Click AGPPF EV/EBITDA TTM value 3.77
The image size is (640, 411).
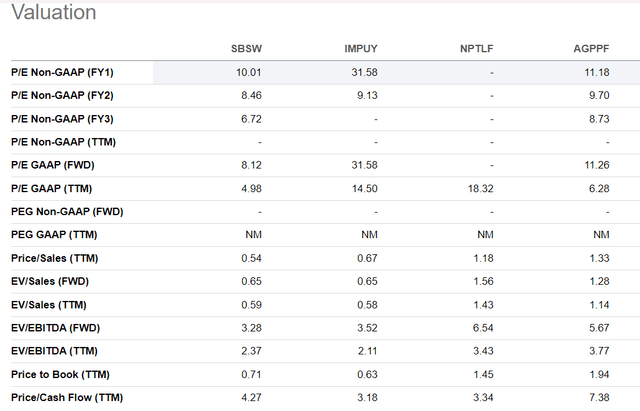click(x=599, y=351)
